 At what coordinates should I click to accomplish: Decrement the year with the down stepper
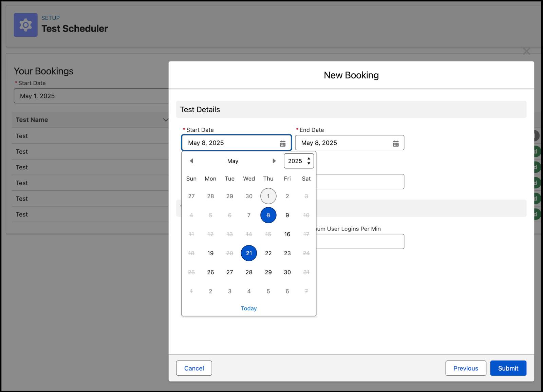click(308, 164)
